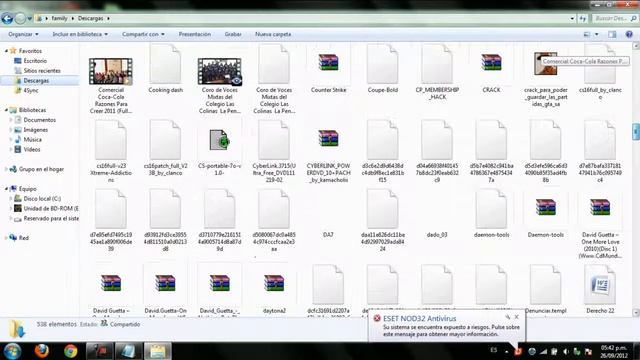This screenshot has width=640, height=360.
Task: Open Compartir con dropdown
Action: click(x=143, y=34)
